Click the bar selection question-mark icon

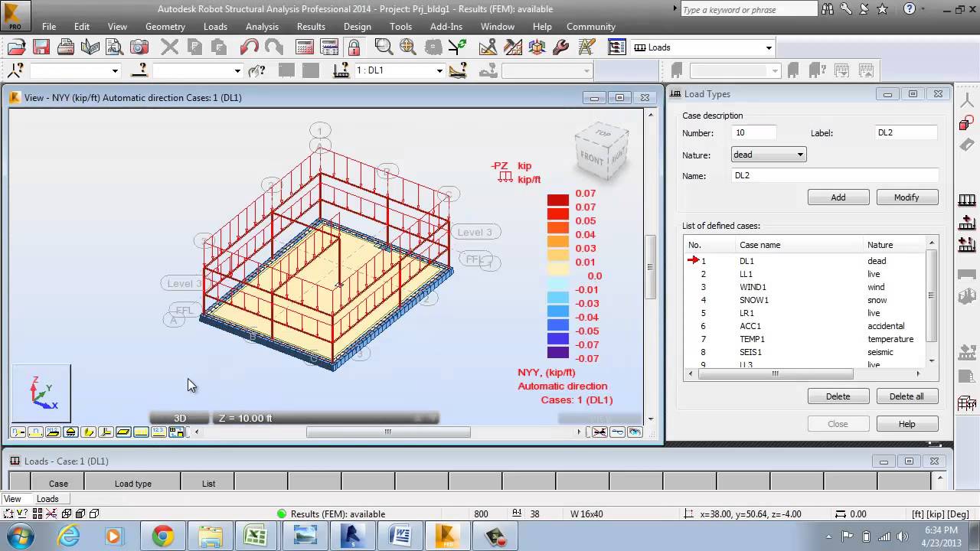coord(139,70)
